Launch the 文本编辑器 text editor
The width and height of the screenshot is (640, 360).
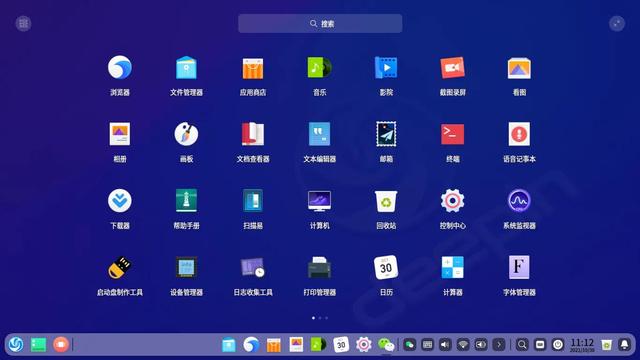(320, 134)
